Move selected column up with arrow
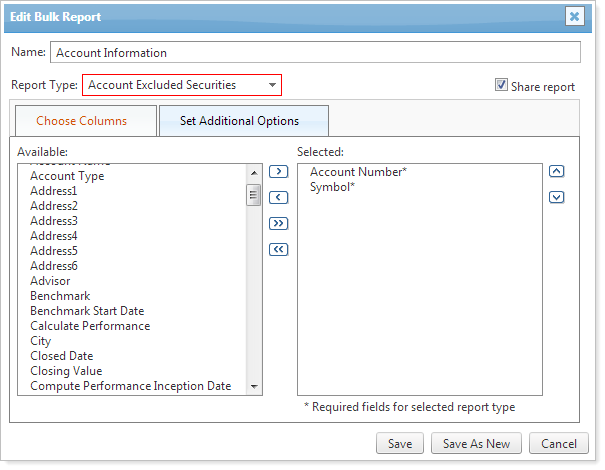Viewport: 605px width, 470px height. (557, 171)
